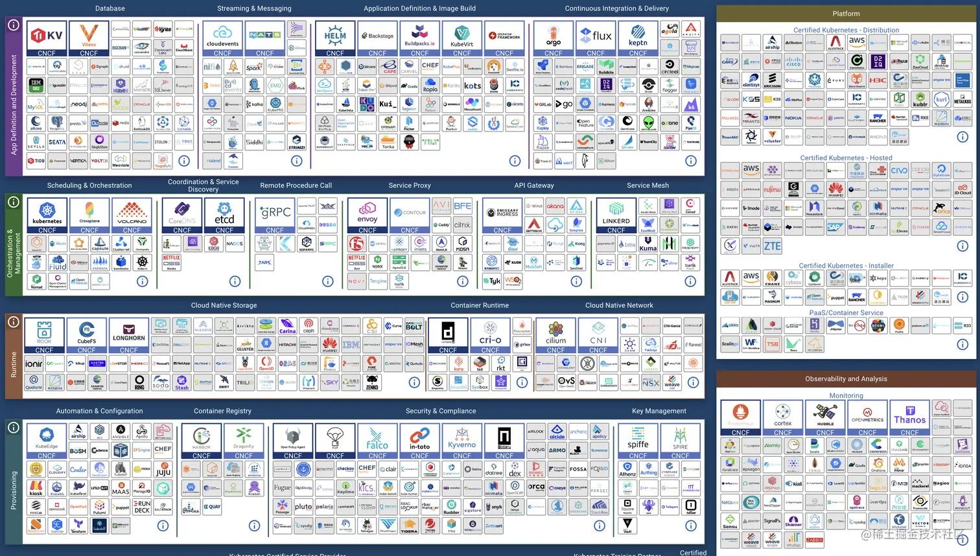Select the KubeVirt card

[x=462, y=39]
